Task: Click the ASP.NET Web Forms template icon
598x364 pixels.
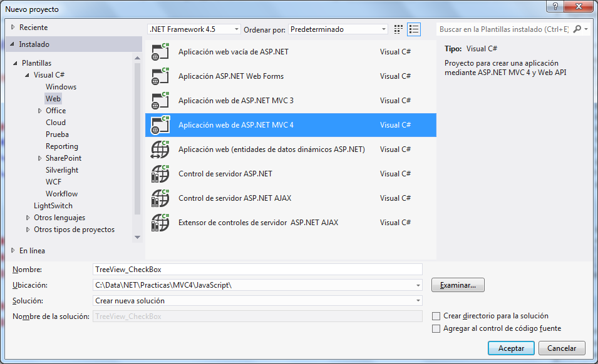Action: click(160, 76)
